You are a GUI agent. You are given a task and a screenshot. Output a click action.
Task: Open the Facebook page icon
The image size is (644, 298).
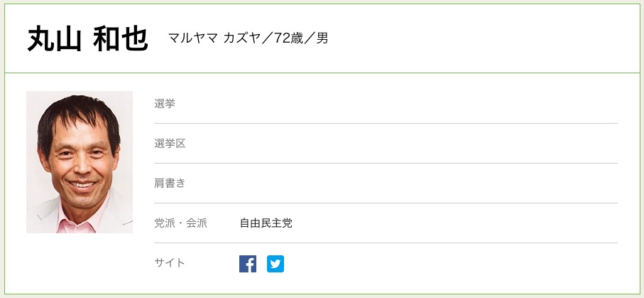pos(248,264)
